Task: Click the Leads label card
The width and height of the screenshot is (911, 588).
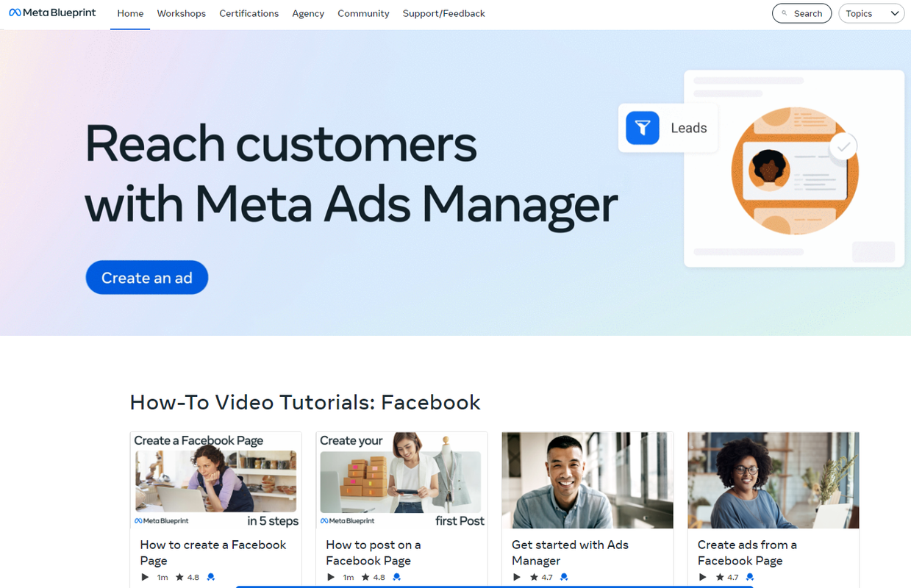Action: (x=668, y=128)
